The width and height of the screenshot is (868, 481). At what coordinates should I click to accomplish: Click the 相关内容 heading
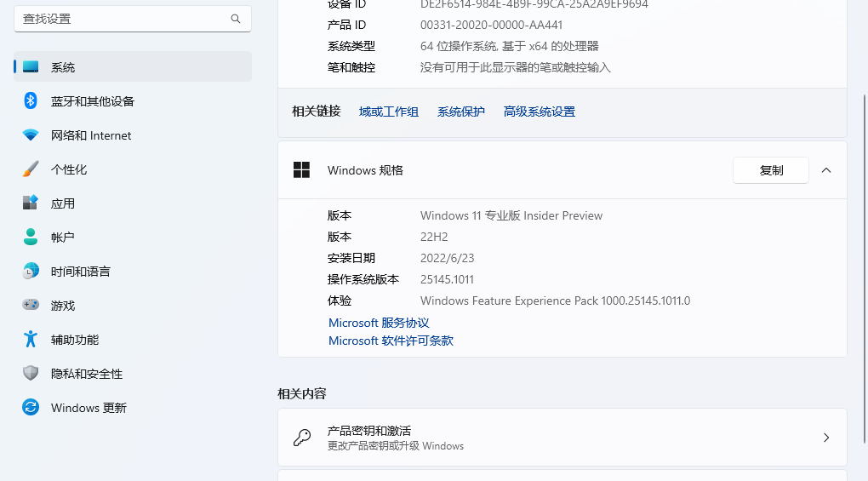tap(302, 393)
